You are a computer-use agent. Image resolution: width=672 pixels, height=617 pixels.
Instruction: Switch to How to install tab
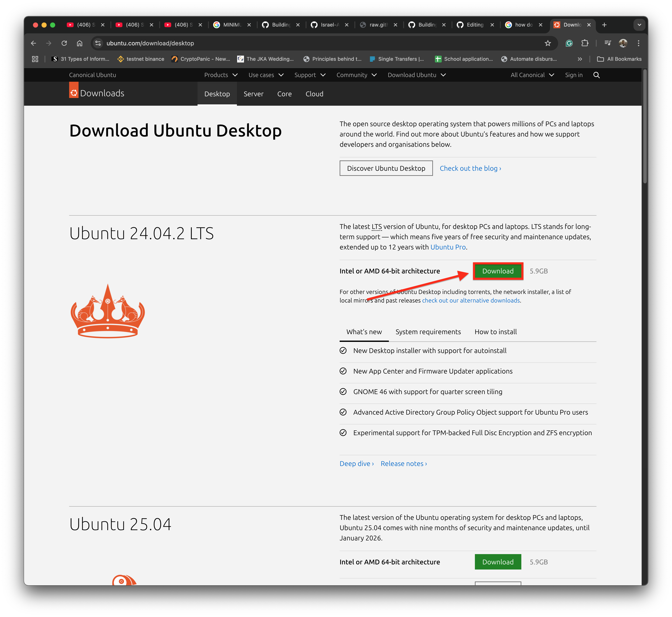coord(495,332)
